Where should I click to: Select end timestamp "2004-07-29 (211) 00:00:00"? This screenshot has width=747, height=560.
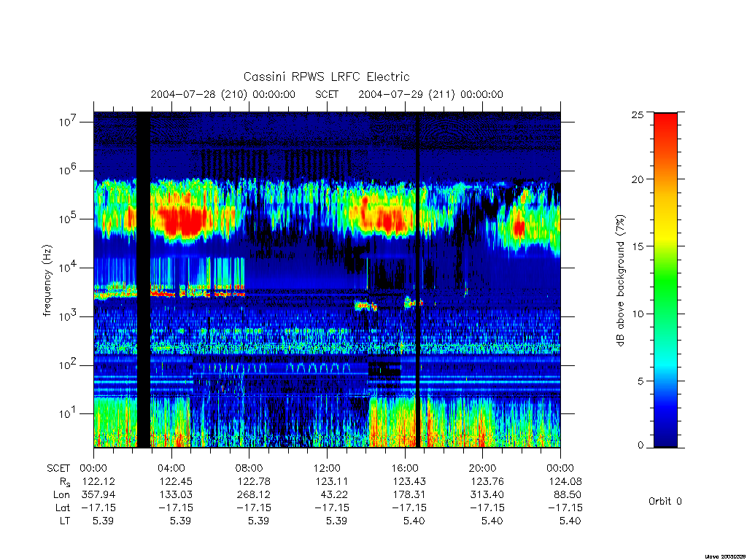pyautogui.click(x=430, y=94)
